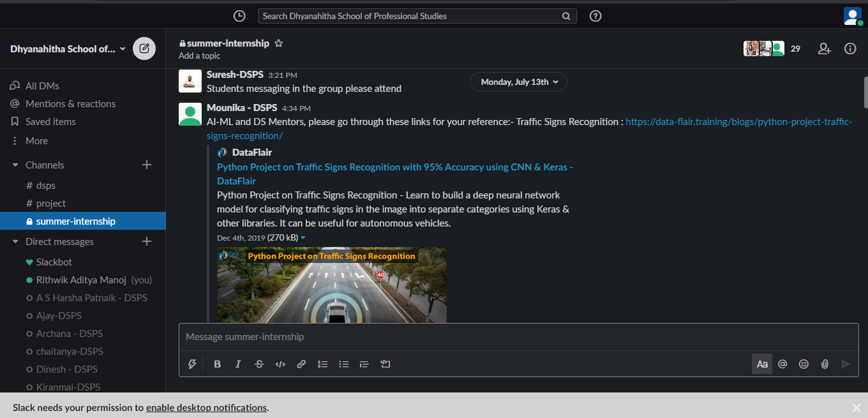Viewport: 868px width, 418px height.
Task: Toggle italic formatting
Action: 238,364
